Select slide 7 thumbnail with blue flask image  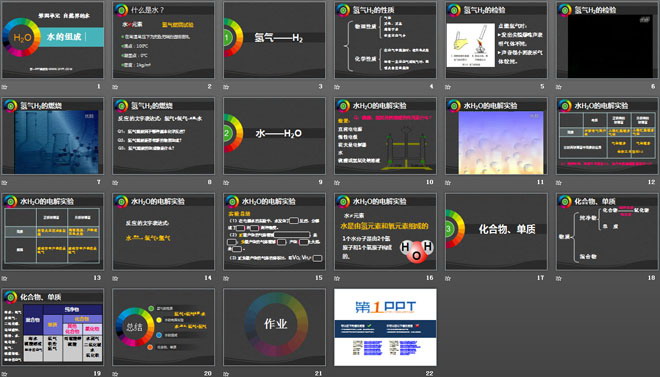(x=53, y=136)
